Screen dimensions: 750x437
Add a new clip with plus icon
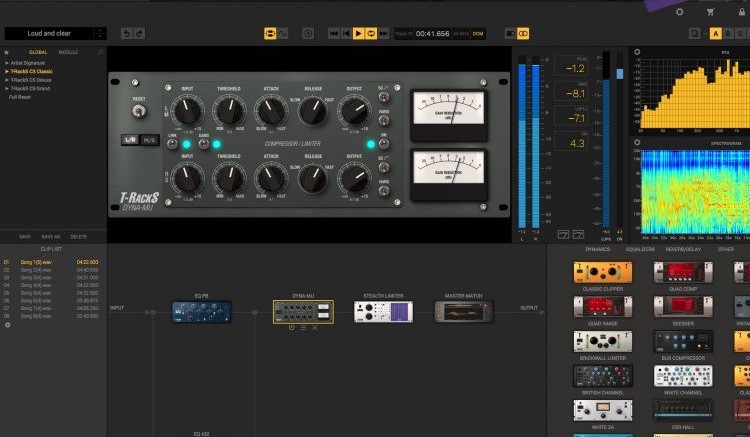click(7, 325)
